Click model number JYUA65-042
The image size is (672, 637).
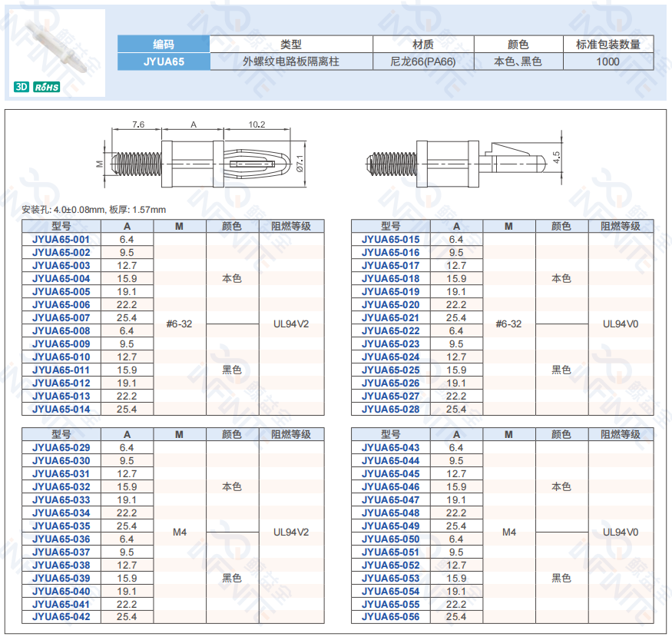pyautogui.click(x=61, y=617)
